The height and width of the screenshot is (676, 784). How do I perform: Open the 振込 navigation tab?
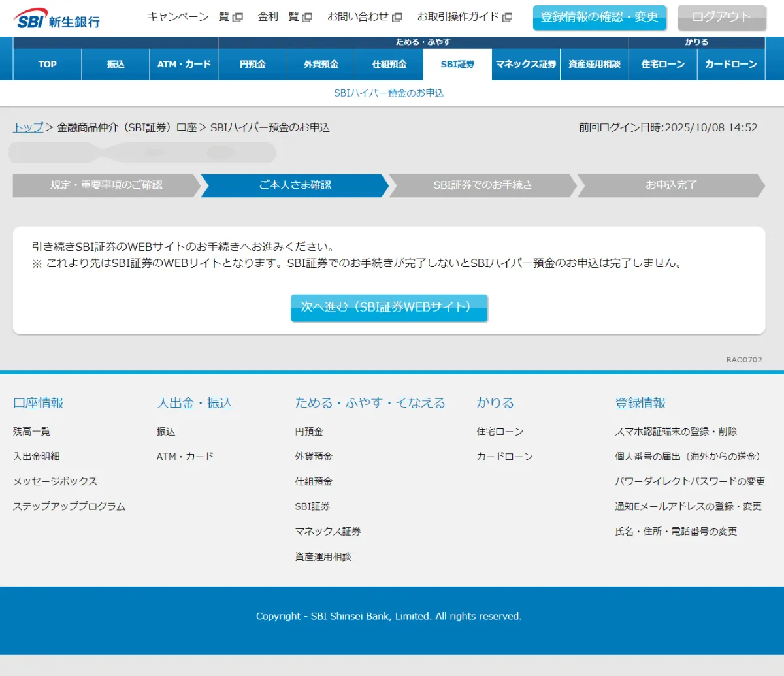tap(116, 65)
